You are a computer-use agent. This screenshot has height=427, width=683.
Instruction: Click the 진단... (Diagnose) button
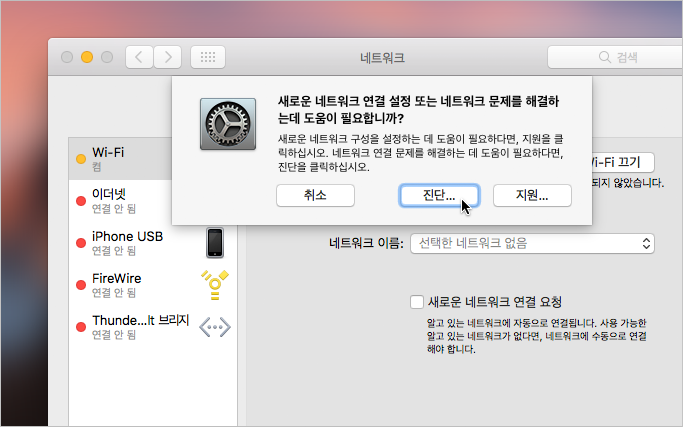click(x=439, y=195)
